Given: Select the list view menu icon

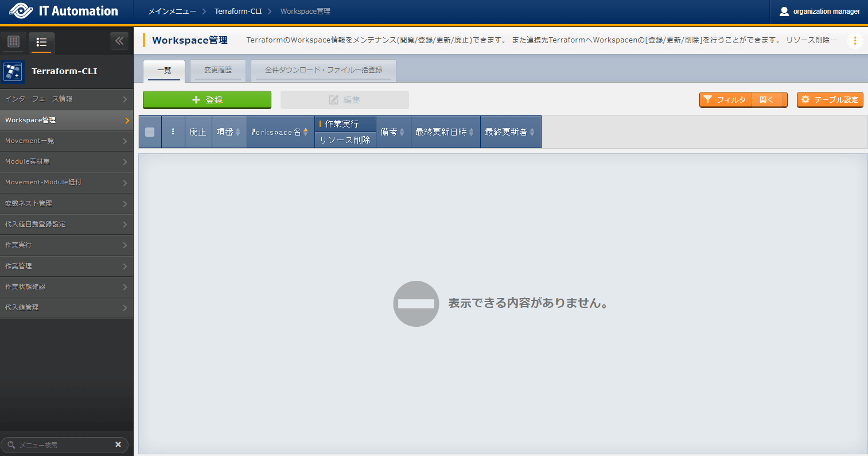Looking at the screenshot, I should [41, 42].
